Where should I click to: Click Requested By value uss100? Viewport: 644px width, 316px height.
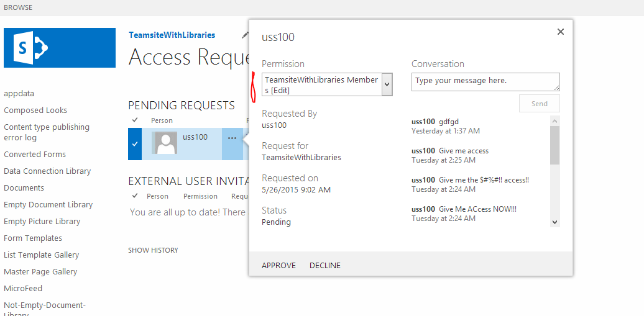pyautogui.click(x=274, y=125)
